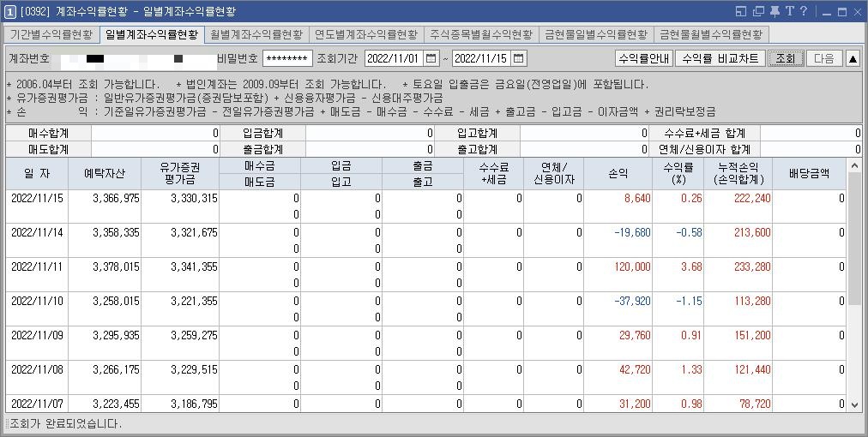868x437 pixels.
Task: Click the securities value 3,321,675
Action: [195, 233]
